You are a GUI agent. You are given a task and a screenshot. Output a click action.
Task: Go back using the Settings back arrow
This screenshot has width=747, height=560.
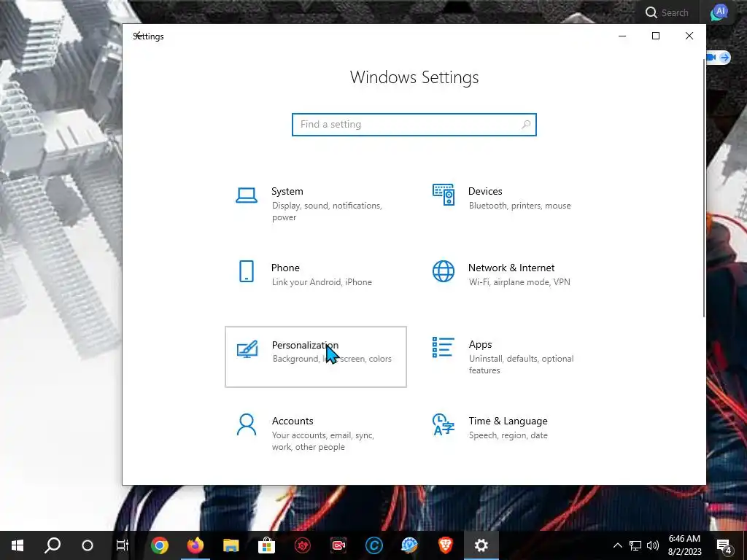click(x=137, y=36)
